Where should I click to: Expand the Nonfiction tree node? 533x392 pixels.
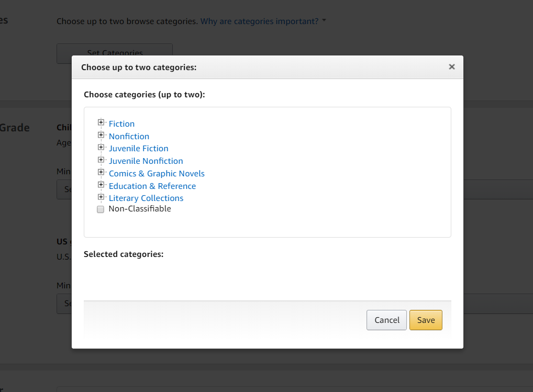101,135
